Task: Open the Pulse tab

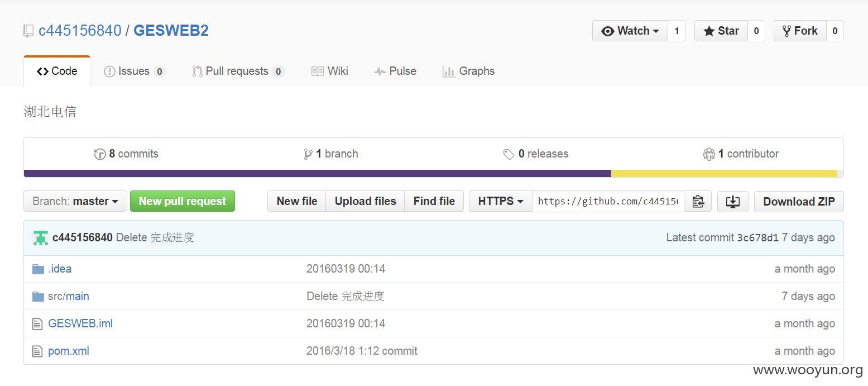Action: [395, 72]
